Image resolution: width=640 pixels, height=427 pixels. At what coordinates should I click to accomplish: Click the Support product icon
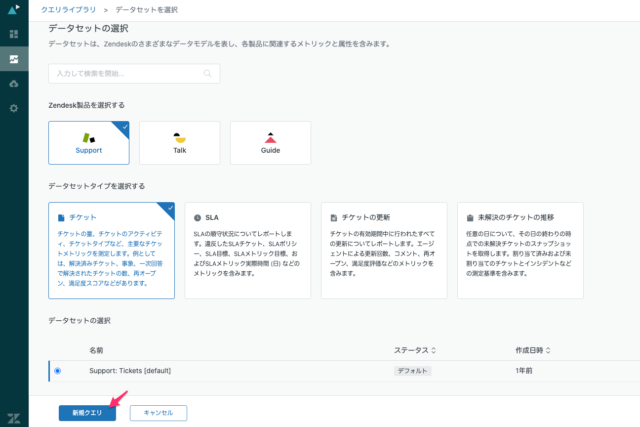tap(89, 138)
